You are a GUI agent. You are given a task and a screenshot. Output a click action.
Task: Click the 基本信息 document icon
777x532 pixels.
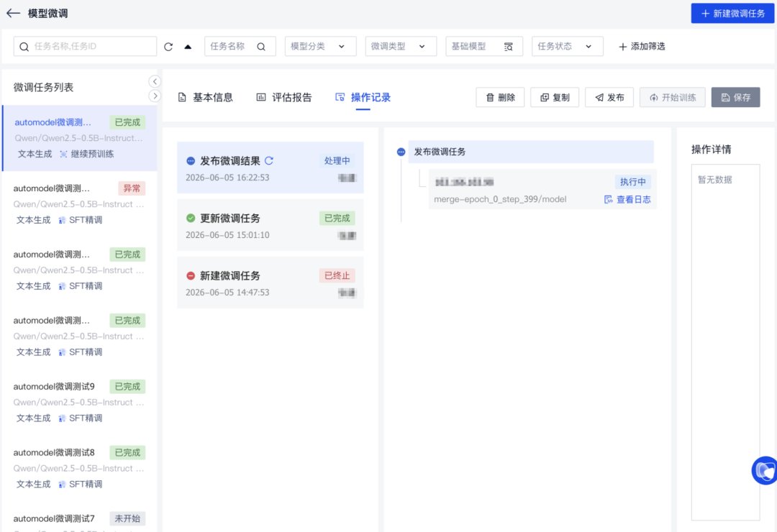(182, 97)
